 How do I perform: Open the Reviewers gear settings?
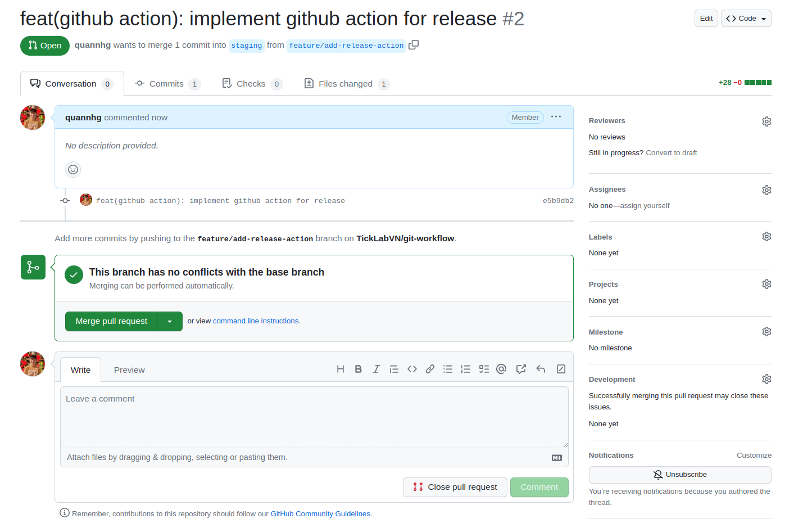[766, 121]
